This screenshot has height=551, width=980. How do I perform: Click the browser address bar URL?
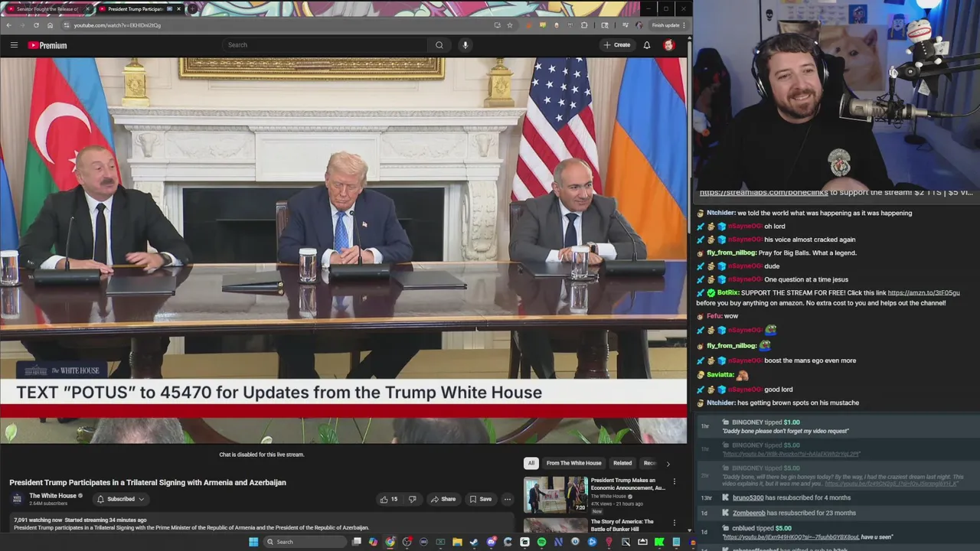click(x=117, y=25)
